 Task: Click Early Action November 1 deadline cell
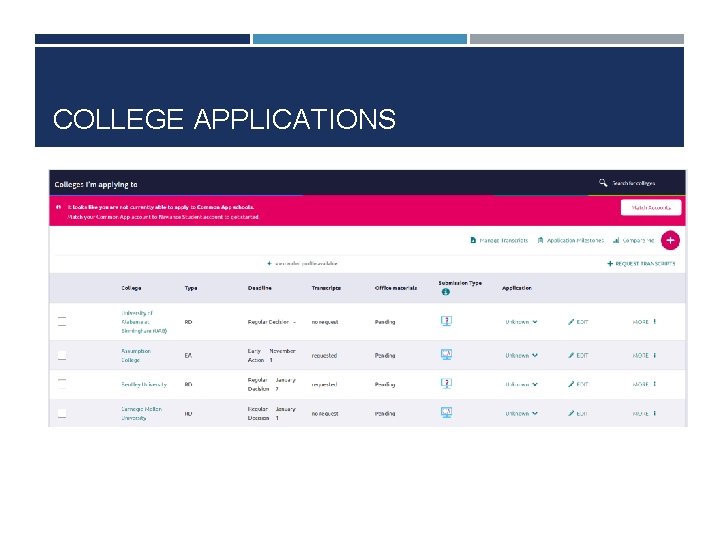pyautogui.click(x=271, y=355)
